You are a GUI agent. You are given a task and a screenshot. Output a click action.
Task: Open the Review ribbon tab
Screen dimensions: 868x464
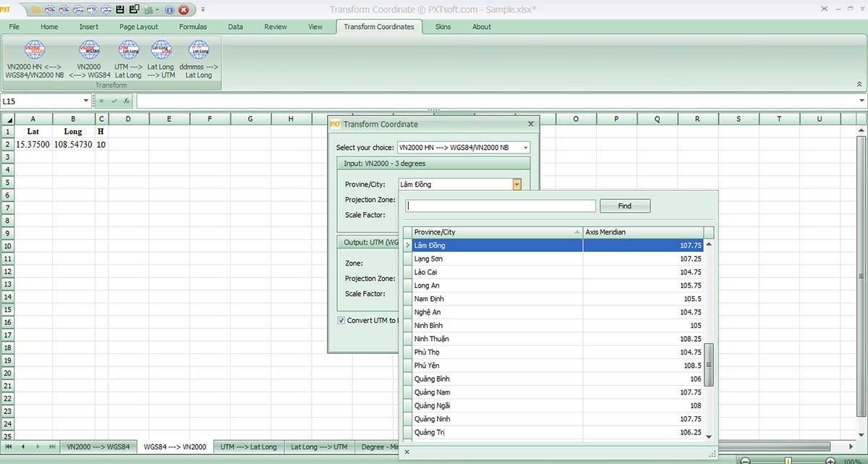tap(276, 27)
